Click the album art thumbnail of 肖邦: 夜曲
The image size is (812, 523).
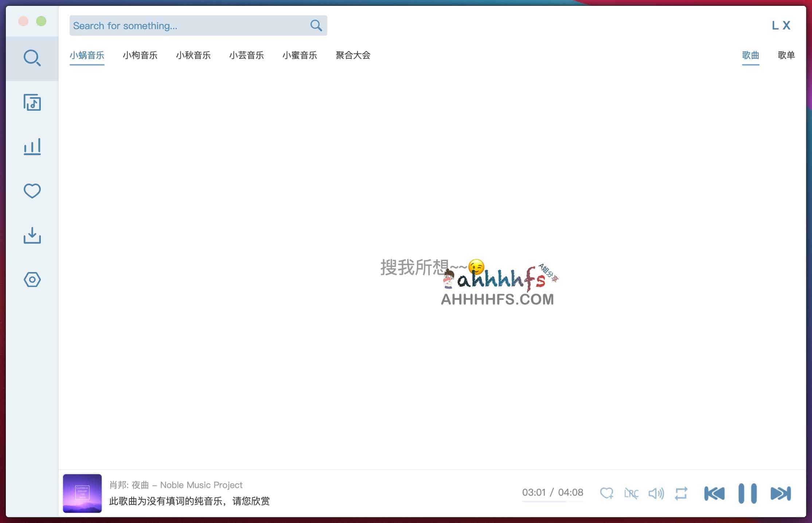click(82, 493)
